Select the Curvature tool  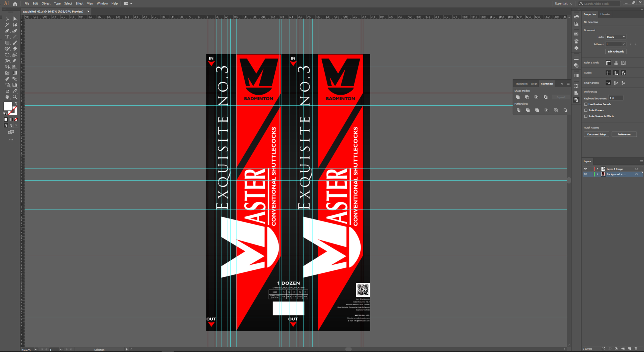pyautogui.click(x=15, y=31)
